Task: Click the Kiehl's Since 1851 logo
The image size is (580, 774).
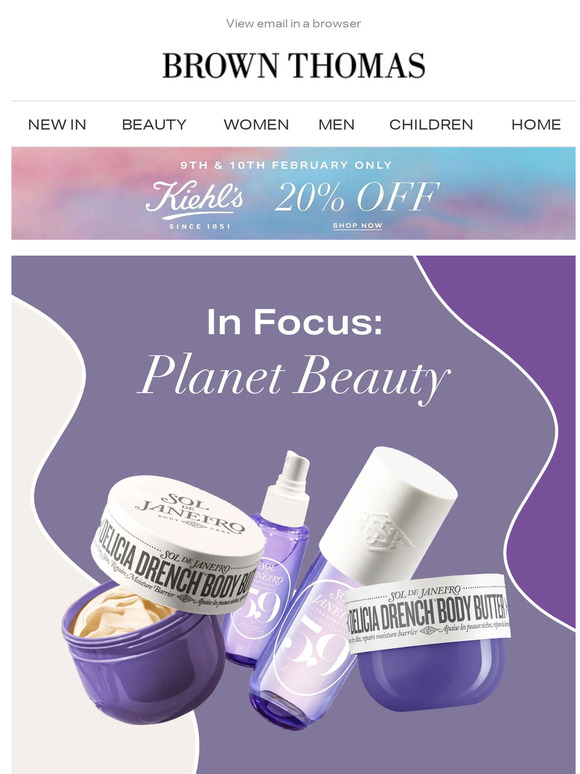Action: point(194,204)
